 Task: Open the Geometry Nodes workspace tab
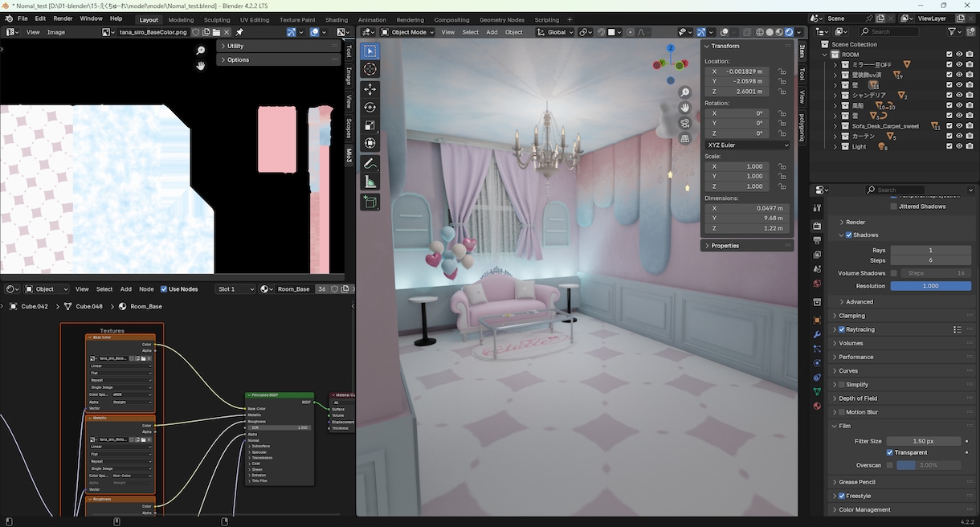[x=502, y=19]
